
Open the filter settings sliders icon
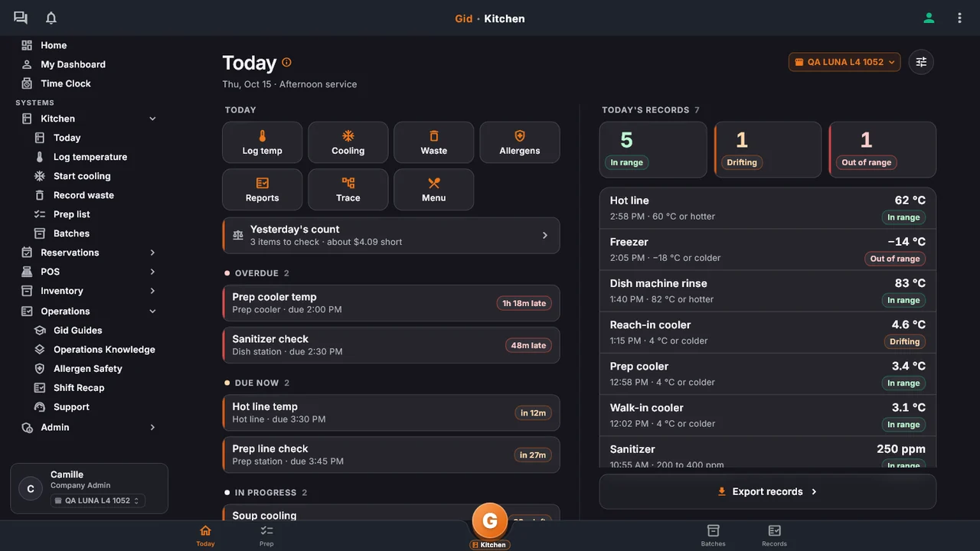click(921, 62)
